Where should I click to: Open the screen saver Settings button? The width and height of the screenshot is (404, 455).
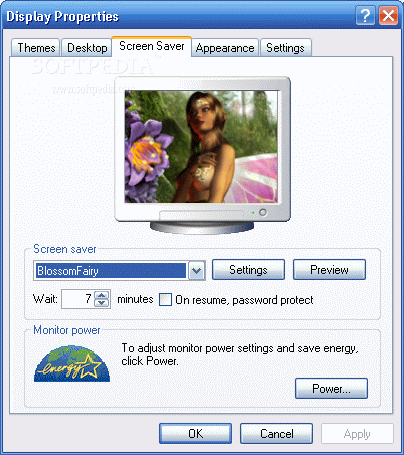(248, 270)
